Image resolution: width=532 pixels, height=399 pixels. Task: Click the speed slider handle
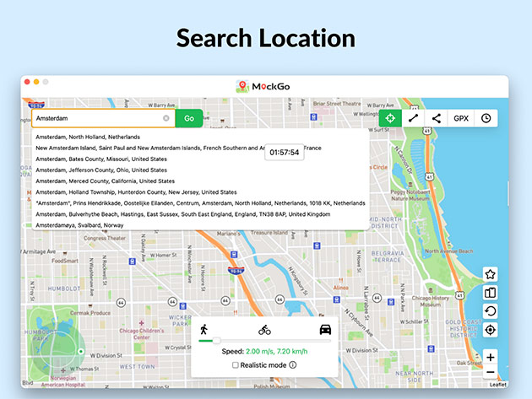216,341
